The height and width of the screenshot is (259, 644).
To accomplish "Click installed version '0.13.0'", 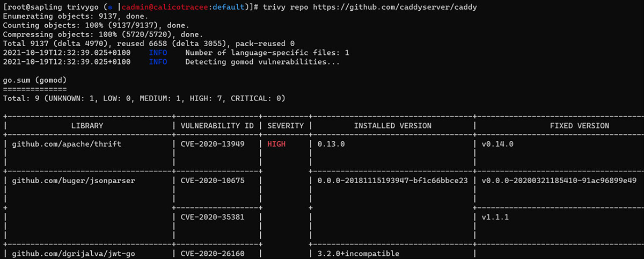I will click(332, 144).
